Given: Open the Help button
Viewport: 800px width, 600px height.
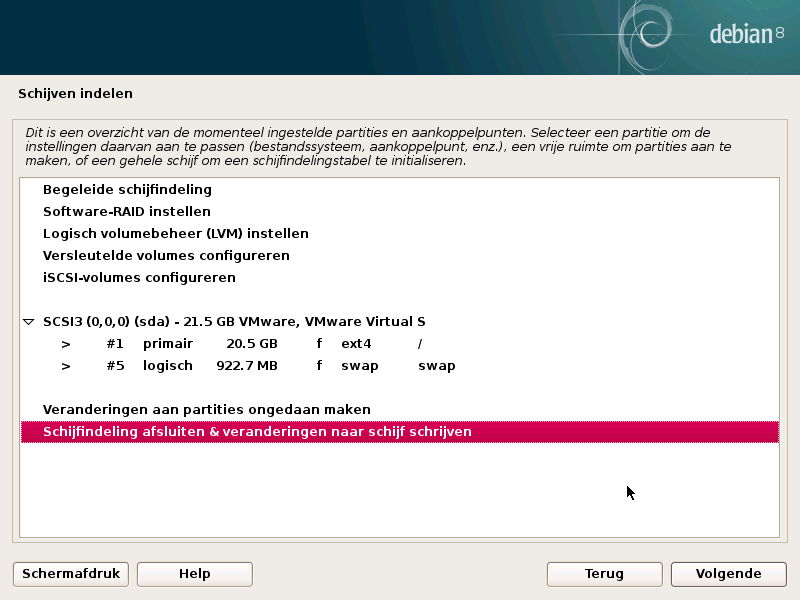Looking at the screenshot, I should (195, 574).
